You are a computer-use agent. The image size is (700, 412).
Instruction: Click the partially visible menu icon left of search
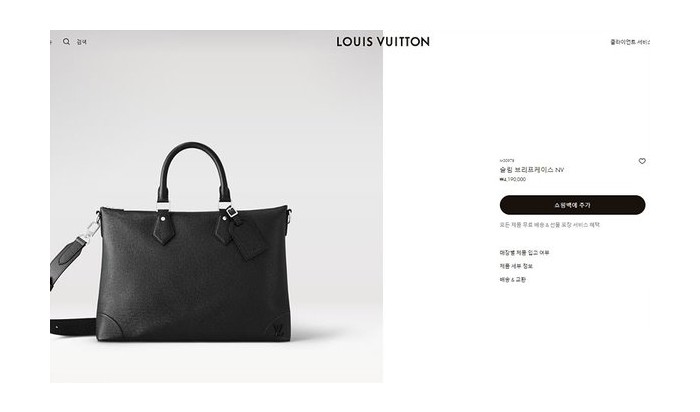pos(51,42)
